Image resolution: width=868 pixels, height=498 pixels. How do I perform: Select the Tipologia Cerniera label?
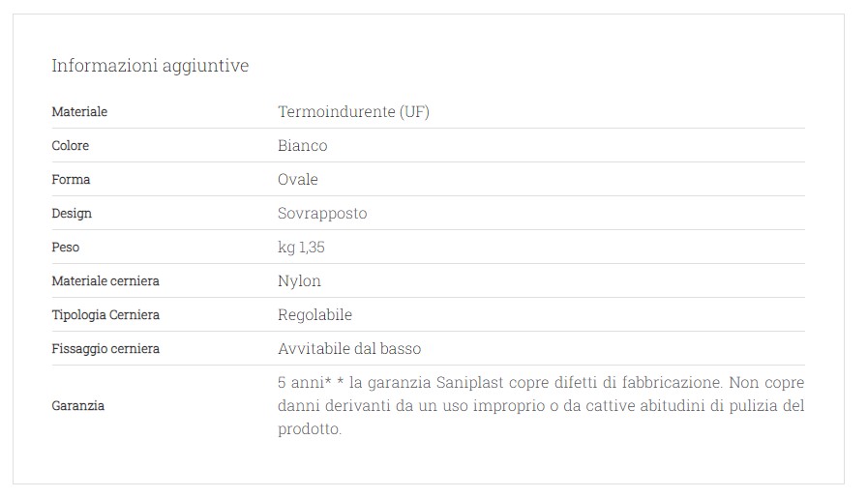pos(105,315)
